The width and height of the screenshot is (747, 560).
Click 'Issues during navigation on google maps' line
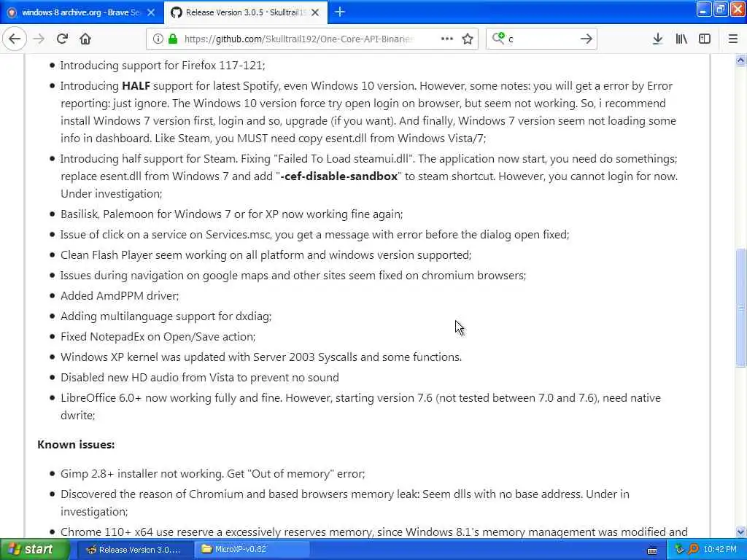293,276
